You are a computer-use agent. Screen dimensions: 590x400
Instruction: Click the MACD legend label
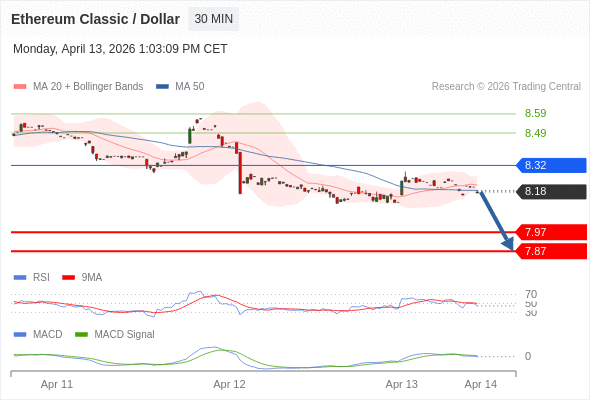(x=48, y=335)
